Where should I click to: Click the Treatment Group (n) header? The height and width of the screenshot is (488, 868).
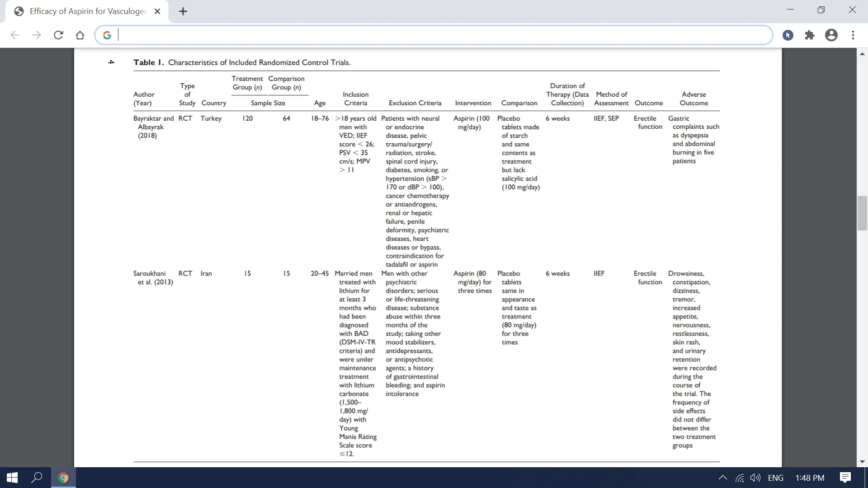247,83
